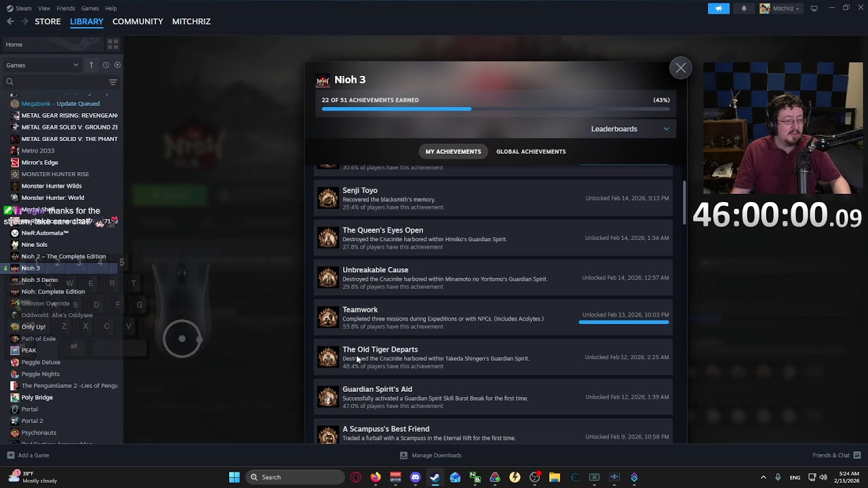This screenshot has height=488, width=868.
Task: Go to the LIBRARY tab
Action: coord(87,22)
